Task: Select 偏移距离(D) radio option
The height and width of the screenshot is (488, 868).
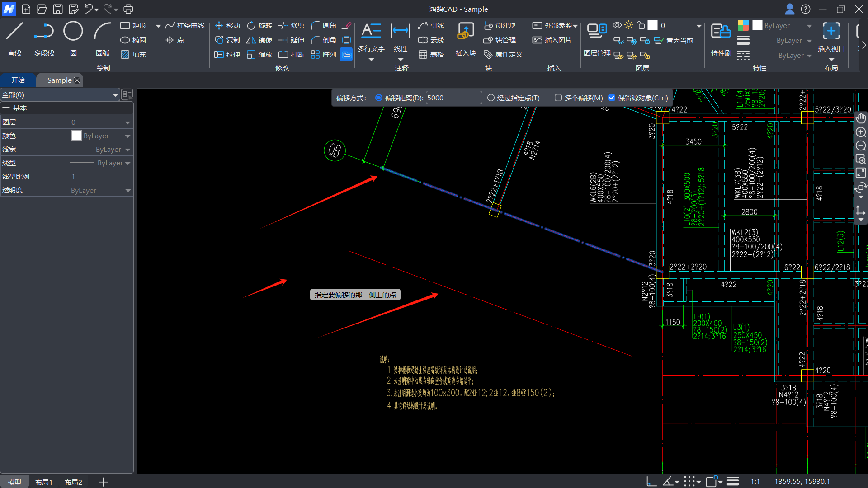Action: coord(379,98)
